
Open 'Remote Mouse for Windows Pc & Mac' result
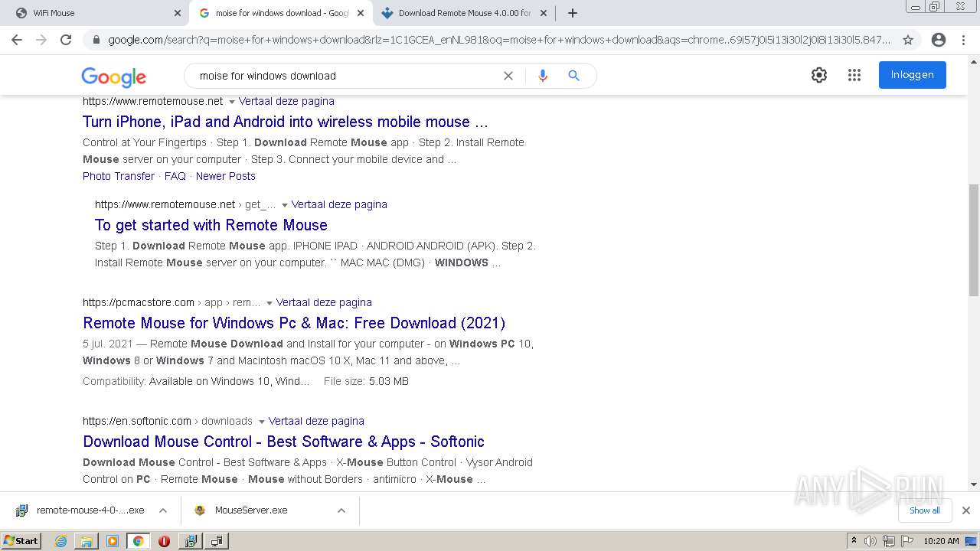294,323
